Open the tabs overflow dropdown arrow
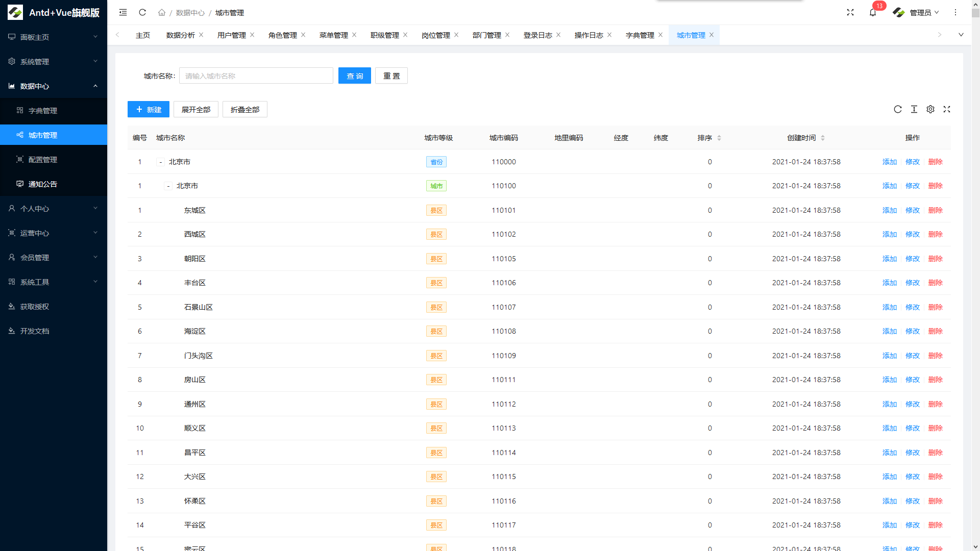The height and width of the screenshot is (551, 980). click(961, 35)
